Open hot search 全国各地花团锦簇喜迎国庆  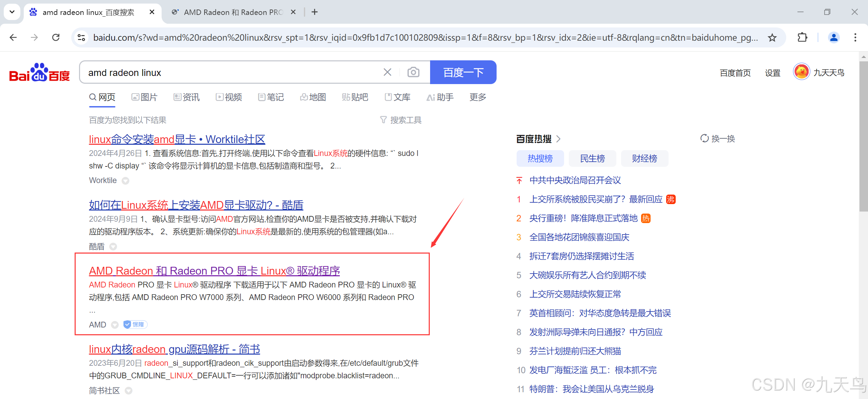tap(579, 237)
